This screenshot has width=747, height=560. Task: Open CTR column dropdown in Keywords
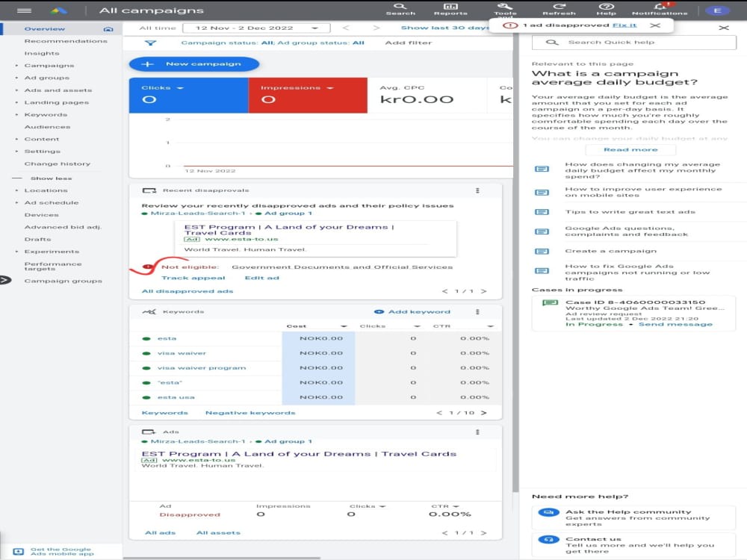(490, 326)
